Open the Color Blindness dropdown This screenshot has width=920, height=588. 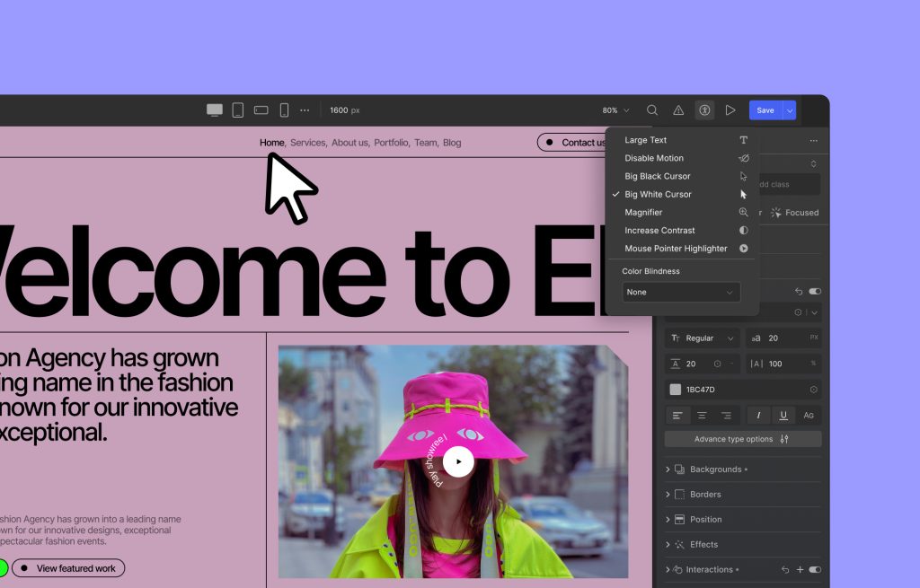coord(680,292)
